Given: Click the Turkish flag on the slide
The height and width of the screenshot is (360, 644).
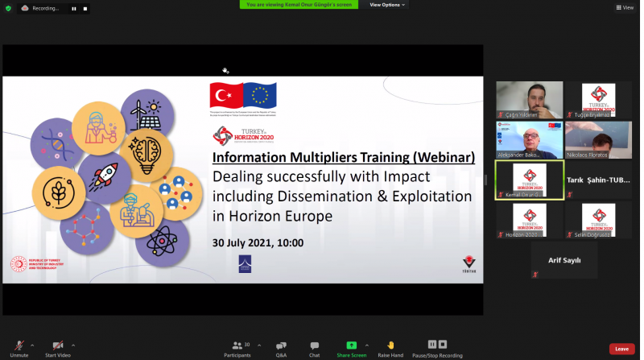Looking at the screenshot, I should point(226,95).
